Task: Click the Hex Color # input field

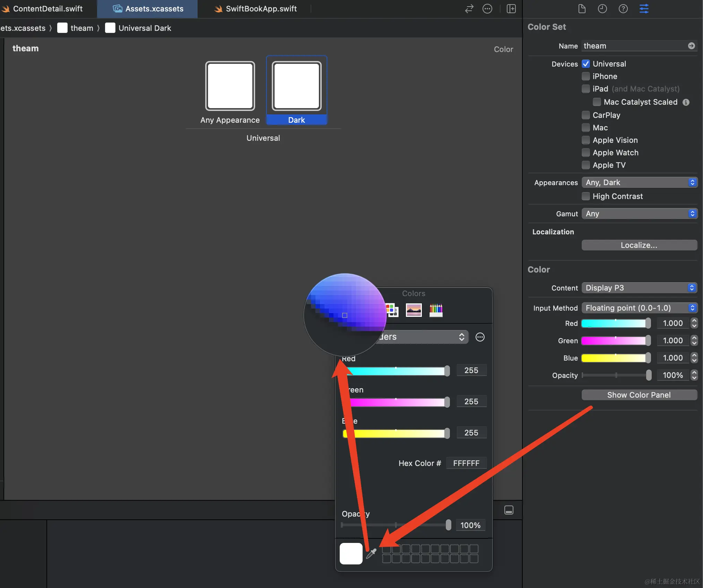Action: (x=466, y=463)
